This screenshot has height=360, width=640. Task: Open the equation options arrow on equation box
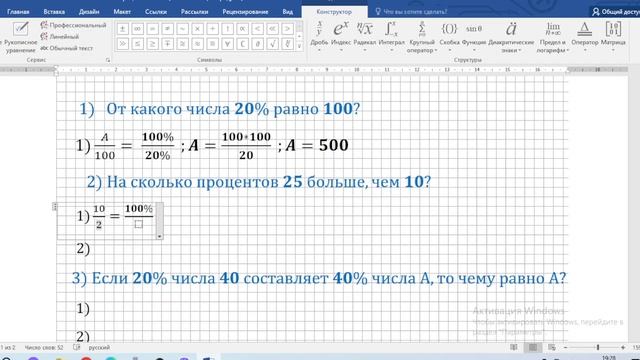click(159, 236)
